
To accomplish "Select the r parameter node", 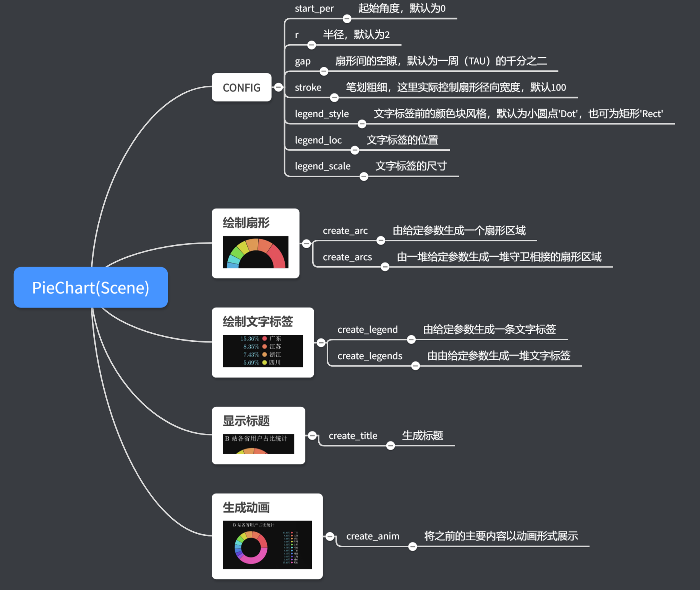I will [297, 35].
